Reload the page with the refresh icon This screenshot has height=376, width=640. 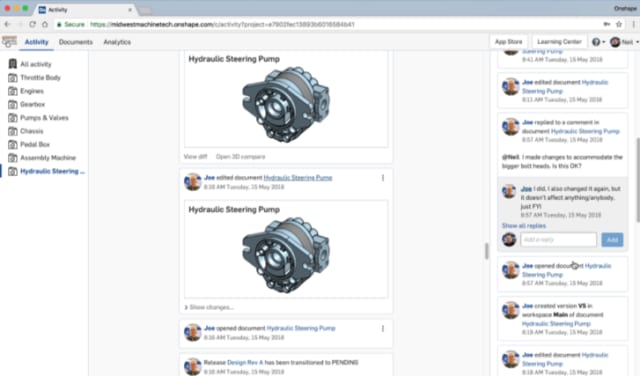click(32, 24)
